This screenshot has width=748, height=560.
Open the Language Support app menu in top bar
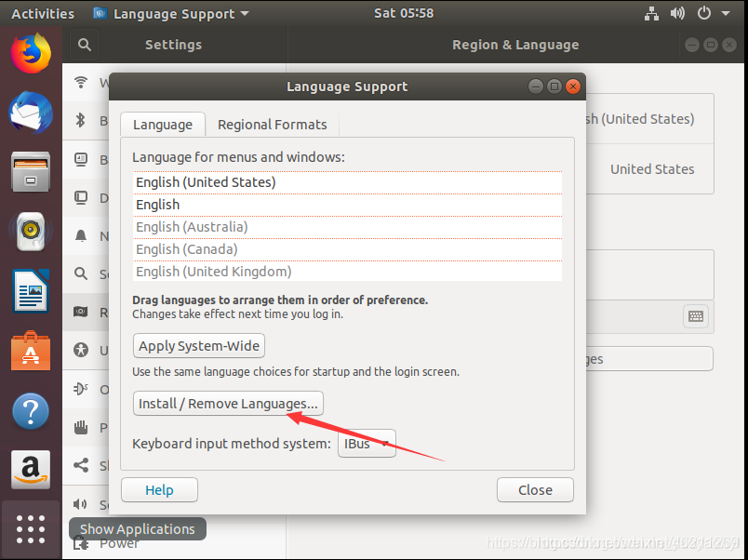pos(171,13)
